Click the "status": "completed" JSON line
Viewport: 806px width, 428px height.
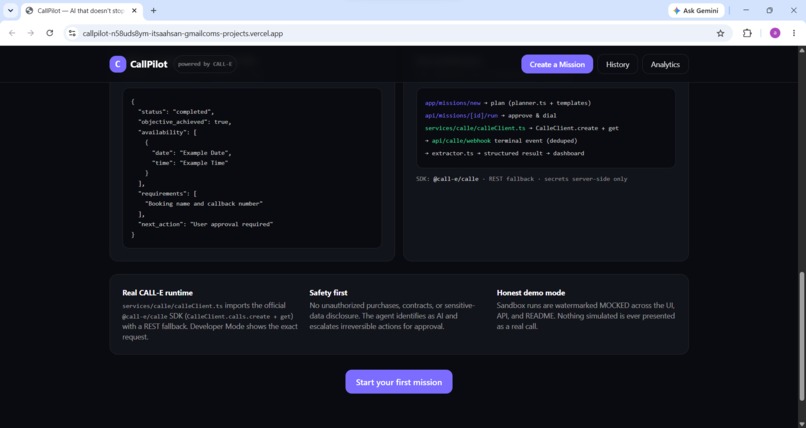[x=176, y=111]
